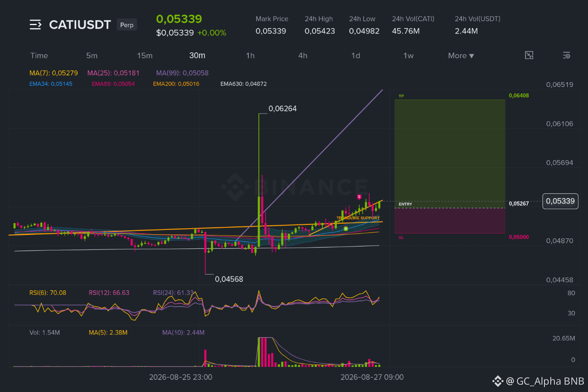
Task: Click the 2026-08-25 23:00 time label
Action: [x=181, y=377]
